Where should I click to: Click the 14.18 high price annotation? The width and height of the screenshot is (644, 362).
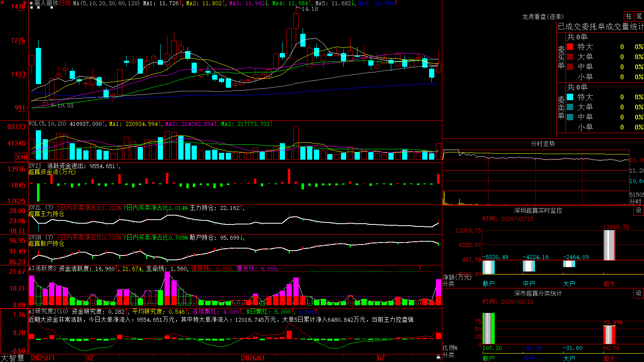click(310, 9)
